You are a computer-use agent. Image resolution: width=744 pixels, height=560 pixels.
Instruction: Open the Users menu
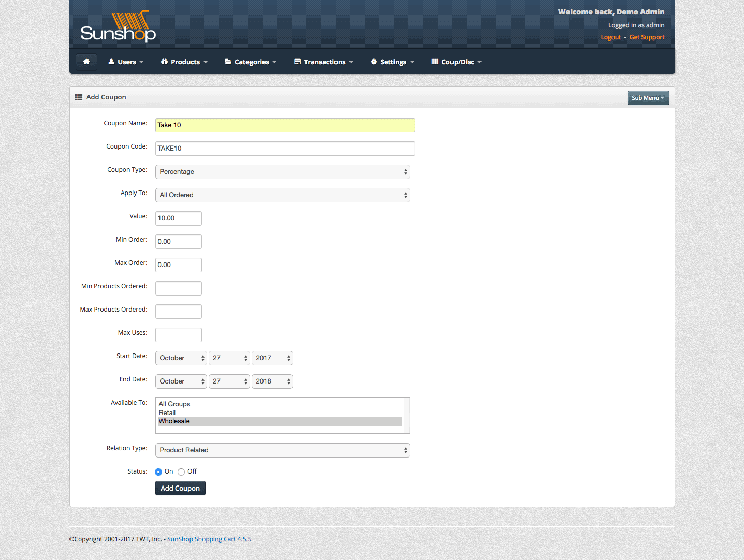[126, 62]
